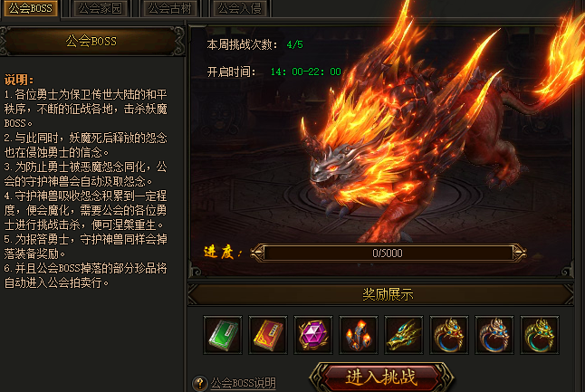
Task: Select the red book reward icon
Action: click(x=268, y=335)
